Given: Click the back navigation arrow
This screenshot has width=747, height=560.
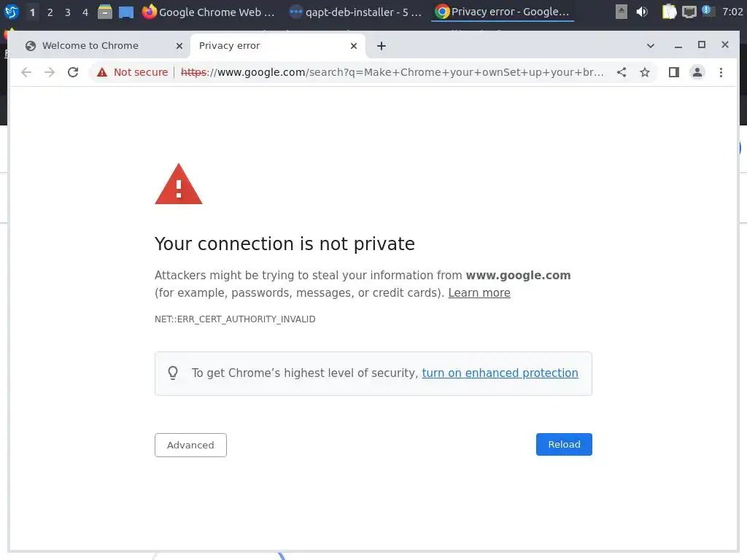Looking at the screenshot, I should point(26,72).
